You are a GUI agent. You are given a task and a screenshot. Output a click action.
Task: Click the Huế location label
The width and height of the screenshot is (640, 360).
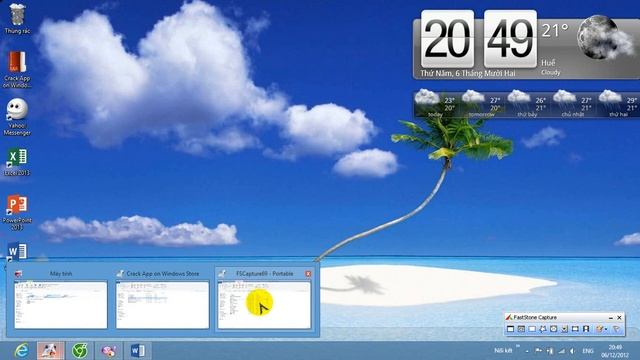pos(548,63)
